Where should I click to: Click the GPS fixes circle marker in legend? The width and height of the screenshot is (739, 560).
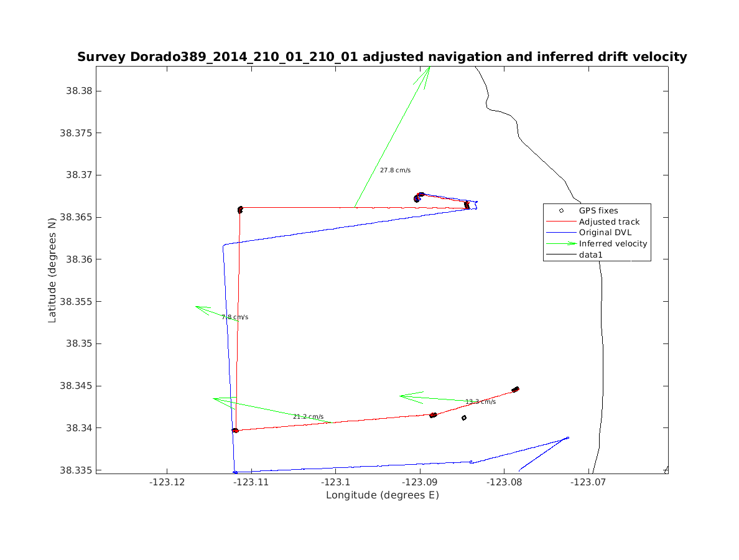pos(561,211)
